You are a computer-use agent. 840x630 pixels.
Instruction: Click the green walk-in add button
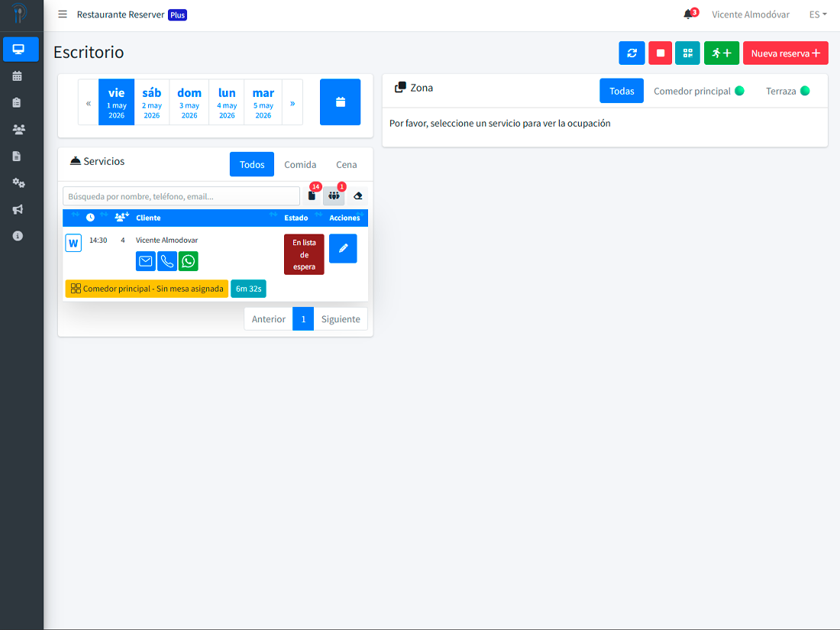(x=721, y=53)
